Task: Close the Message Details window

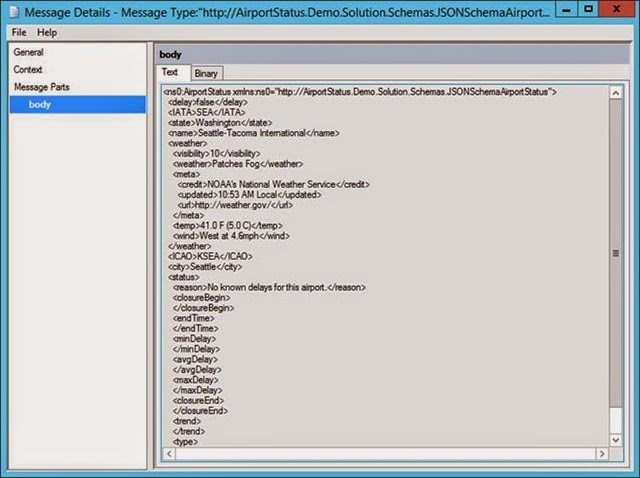Action: tap(616, 9)
